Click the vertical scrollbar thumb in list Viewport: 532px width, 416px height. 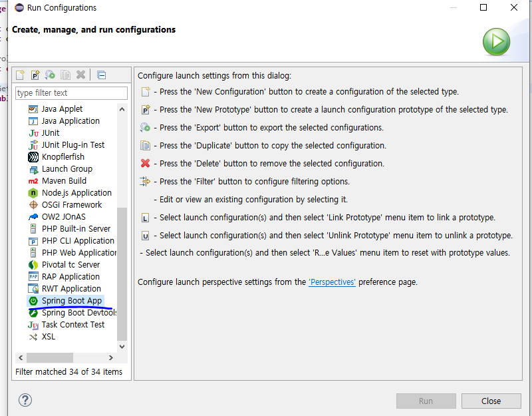[122, 274]
